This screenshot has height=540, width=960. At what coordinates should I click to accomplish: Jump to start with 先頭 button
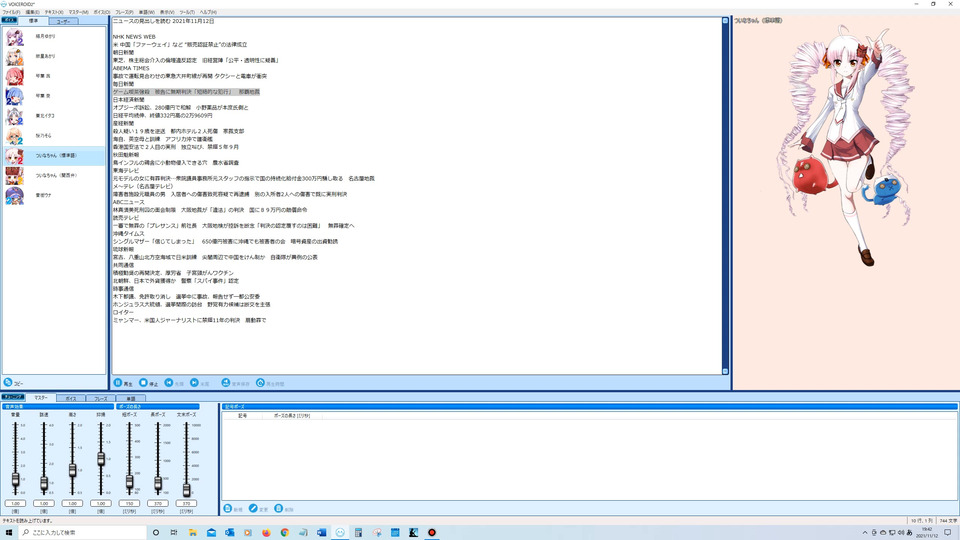pyautogui.click(x=174, y=383)
